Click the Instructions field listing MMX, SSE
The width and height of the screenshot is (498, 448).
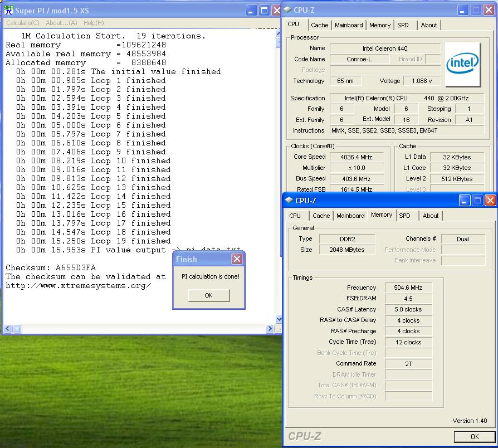pyautogui.click(x=407, y=130)
